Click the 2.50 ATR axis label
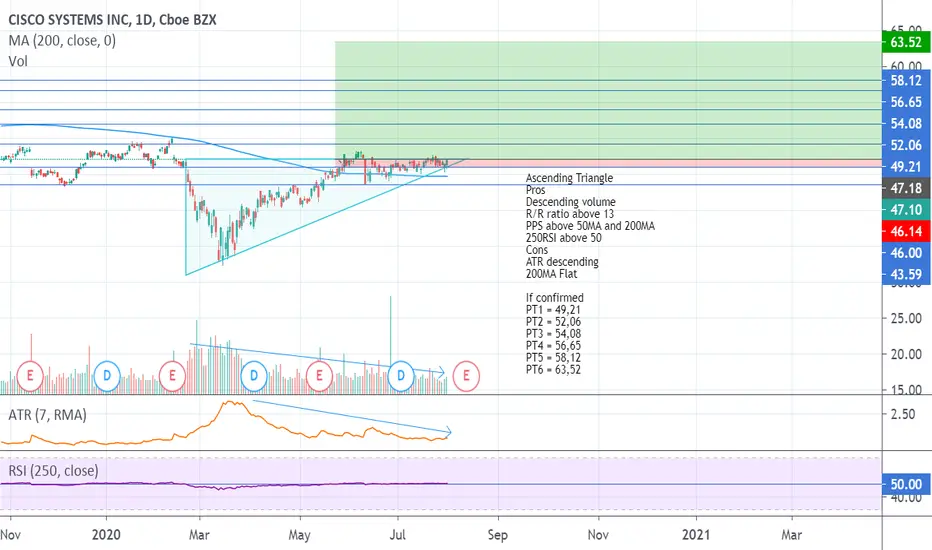The image size is (932, 550). pos(902,414)
